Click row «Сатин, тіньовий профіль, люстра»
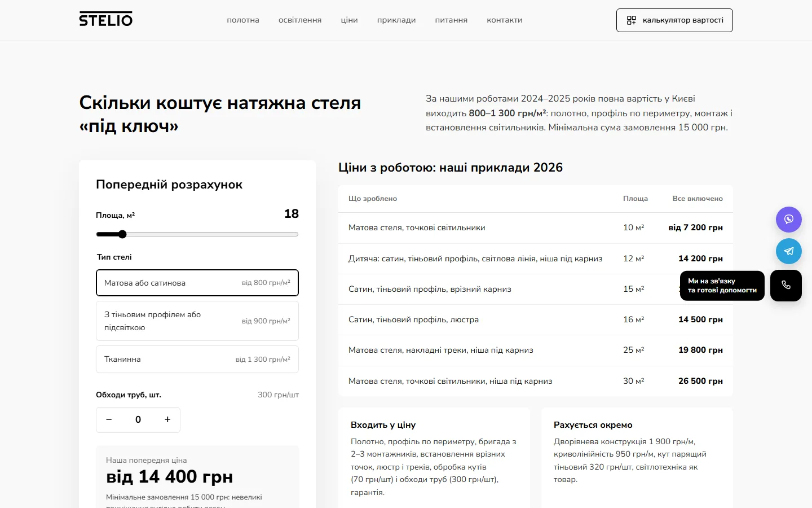The width and height of the screenshot is (812, 508). [x=536, y=319]
